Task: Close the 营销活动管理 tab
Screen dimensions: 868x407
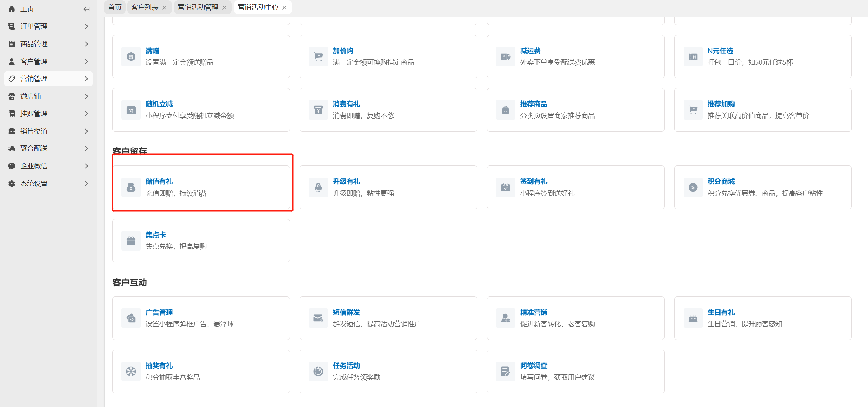Action: [x=224, y=8]
